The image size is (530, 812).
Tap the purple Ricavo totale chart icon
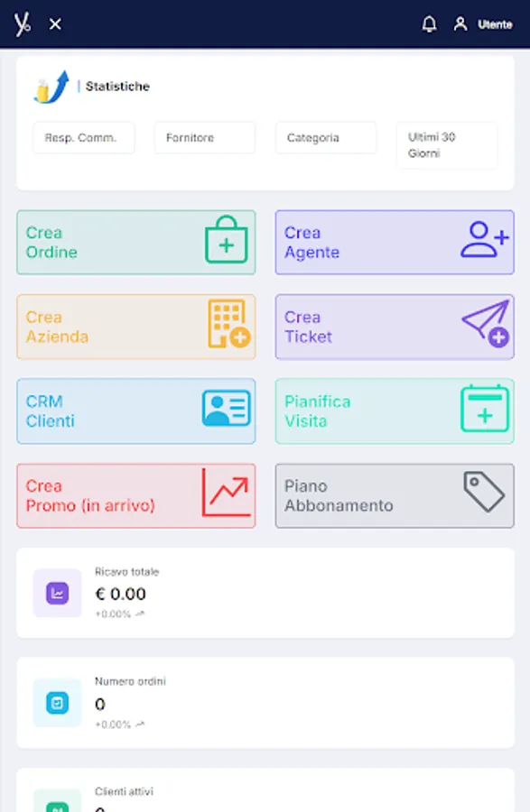(x=54, y=593)
